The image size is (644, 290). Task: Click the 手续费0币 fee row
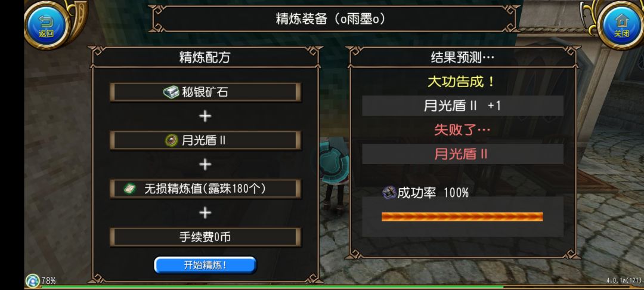(x=205, y=237)
